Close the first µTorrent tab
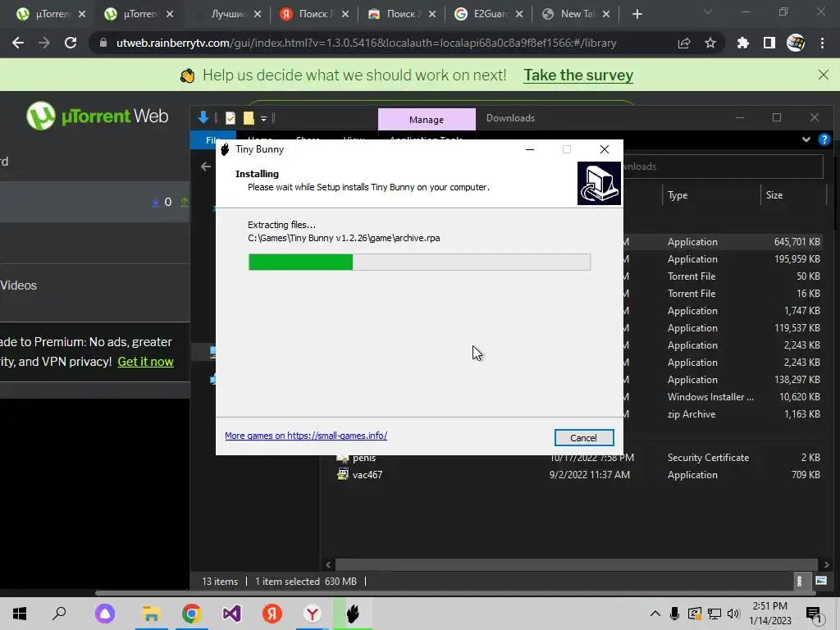The image size is (840, 630). click(82, 15)
